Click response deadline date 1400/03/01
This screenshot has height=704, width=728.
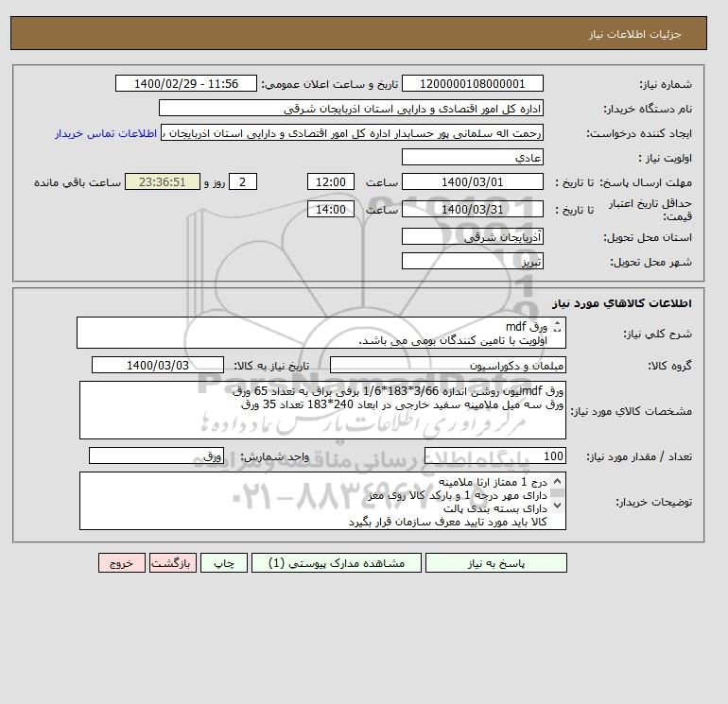tap(472, 182)
